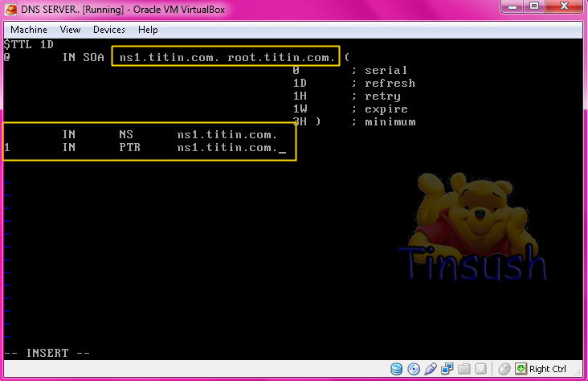Click ns1.titin.com. on the NS line
Screen dimensions: 588x381
[x=227, y=134]
